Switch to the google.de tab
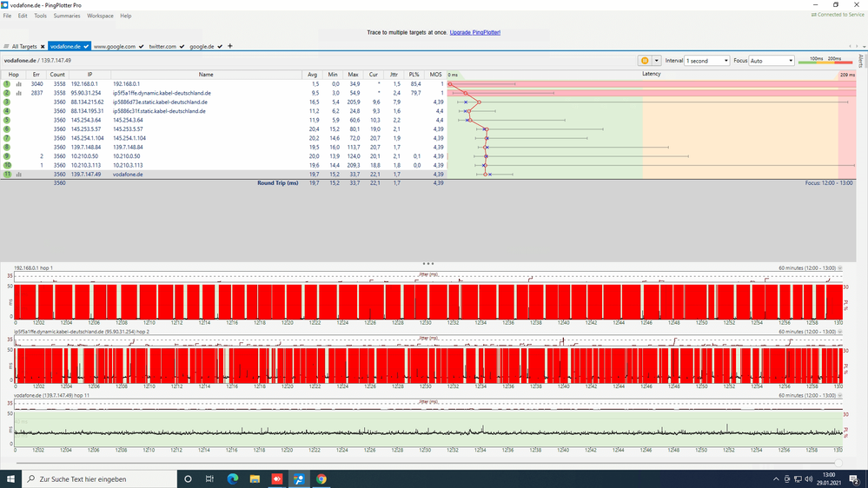This screenshot has width=868, height=488. click(x=202, y=47)
